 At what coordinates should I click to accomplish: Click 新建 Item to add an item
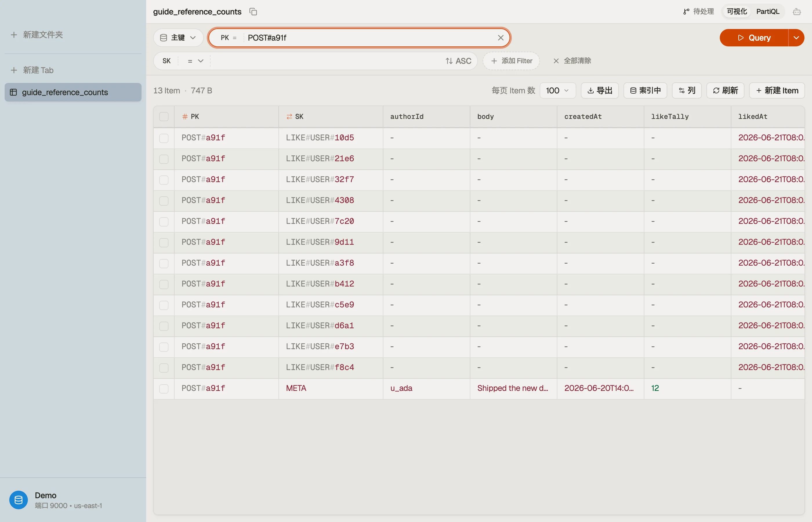click(x=777, y=90)
